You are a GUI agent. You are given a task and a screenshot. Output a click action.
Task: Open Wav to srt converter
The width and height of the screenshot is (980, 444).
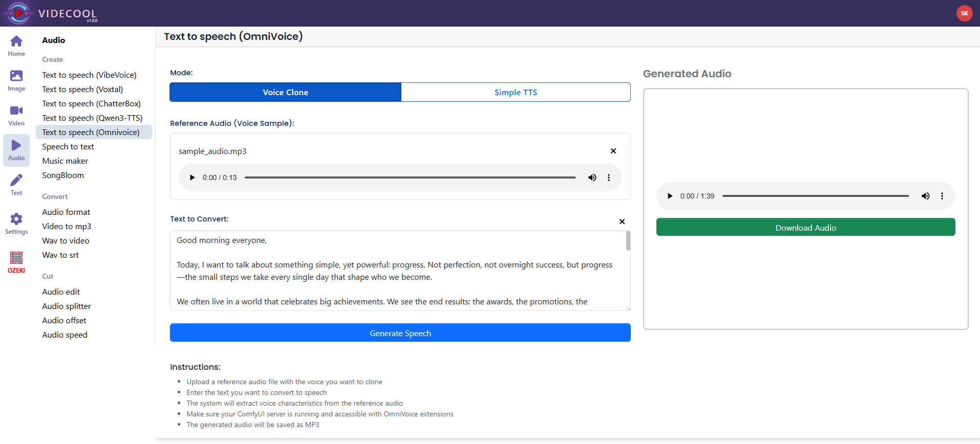click(x=60, y=255)
